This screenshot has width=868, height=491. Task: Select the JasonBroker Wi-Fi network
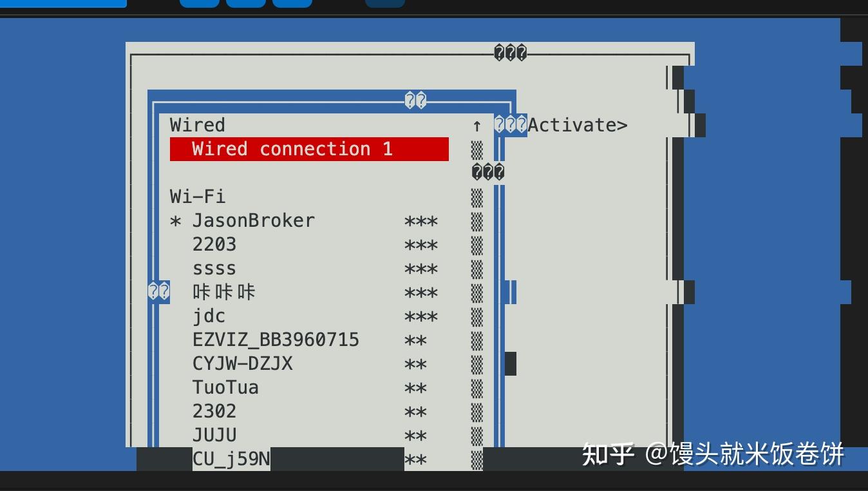click(x=309, y=220)
